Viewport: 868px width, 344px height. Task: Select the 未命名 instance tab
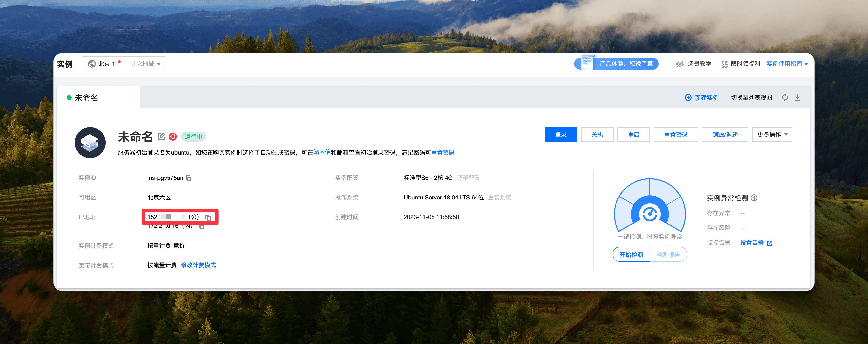click(x=86, y=98)
